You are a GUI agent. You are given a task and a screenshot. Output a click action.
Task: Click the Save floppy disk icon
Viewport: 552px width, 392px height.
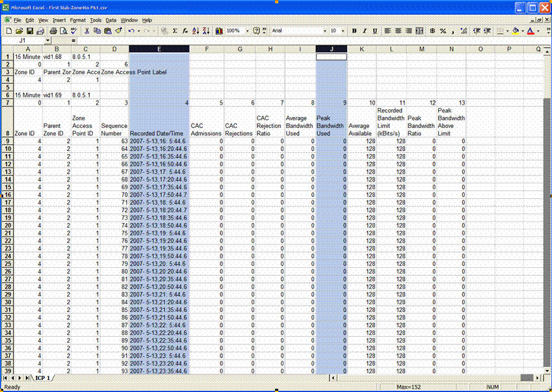coord(30,31)
